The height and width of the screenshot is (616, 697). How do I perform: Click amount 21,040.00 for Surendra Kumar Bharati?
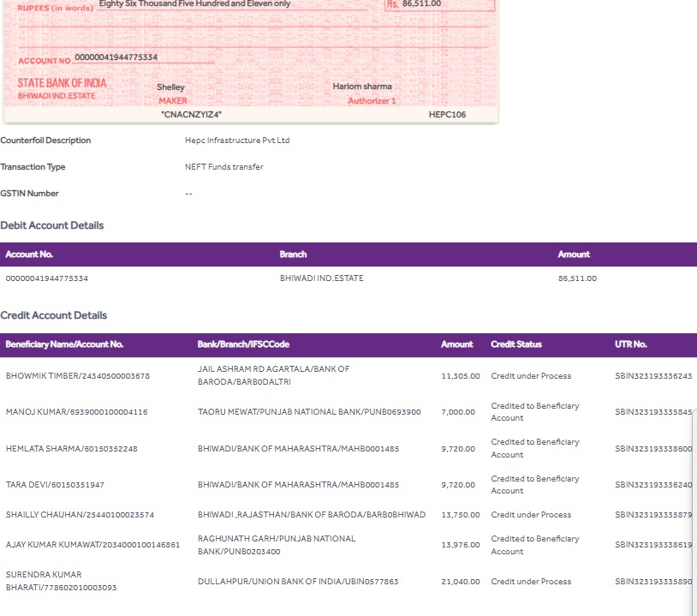[461, 582]
